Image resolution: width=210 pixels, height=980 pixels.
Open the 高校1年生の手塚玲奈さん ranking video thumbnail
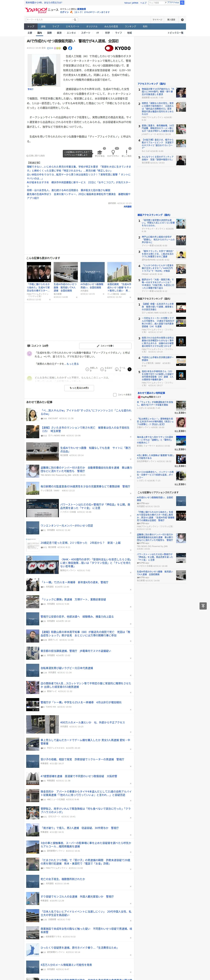181,375
